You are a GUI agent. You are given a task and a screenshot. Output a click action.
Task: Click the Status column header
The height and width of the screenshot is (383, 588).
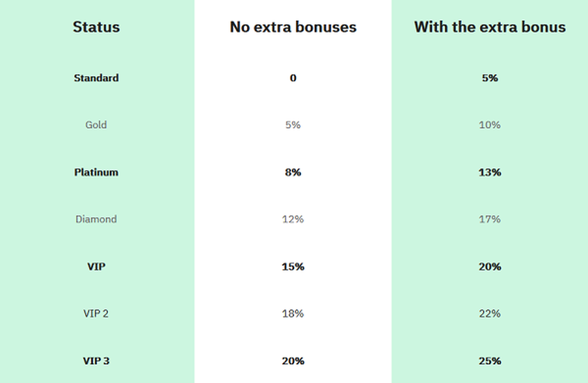[96, 27]
